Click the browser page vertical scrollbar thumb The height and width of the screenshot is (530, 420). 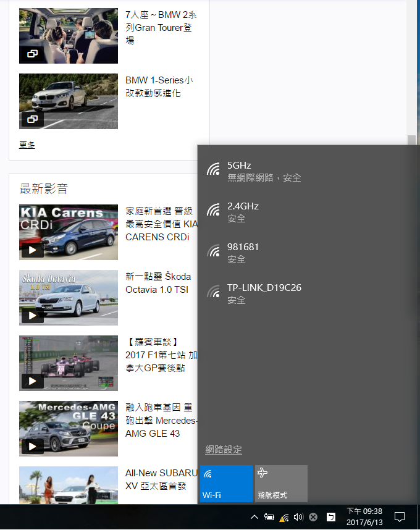411,140
